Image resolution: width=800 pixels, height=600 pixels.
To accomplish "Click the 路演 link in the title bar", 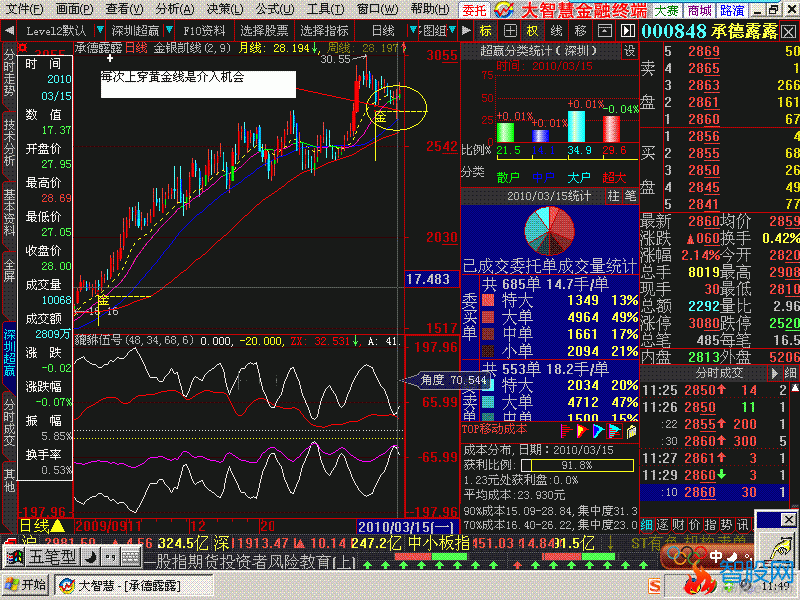I will (733, 10).
